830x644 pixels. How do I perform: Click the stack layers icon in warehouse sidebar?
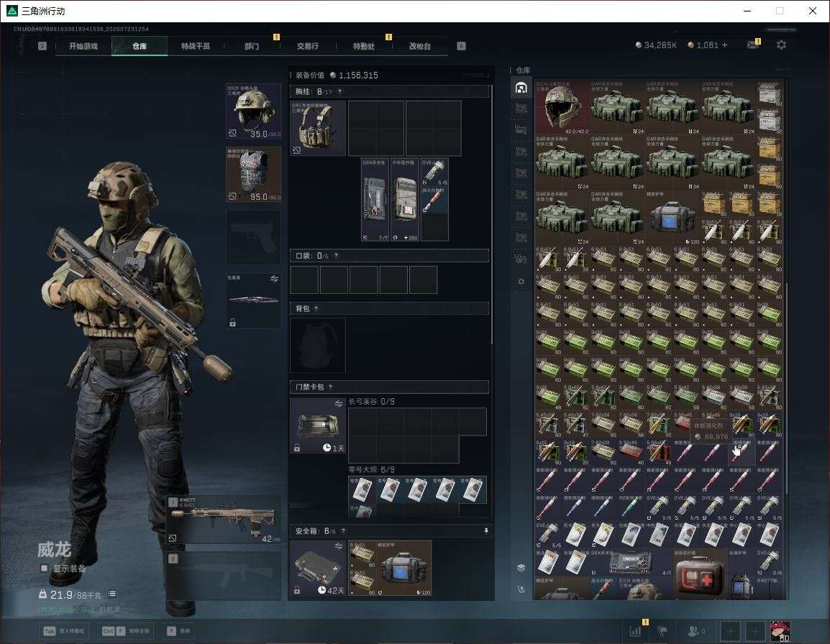pos(521,568)
